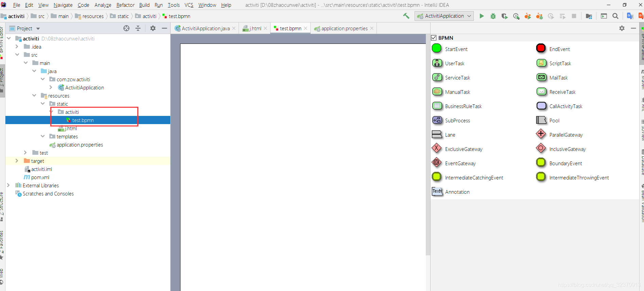Pick the UserTask palette icon
Image resolution: width=644 pixels, height=291 pixels.
point(437,63)
